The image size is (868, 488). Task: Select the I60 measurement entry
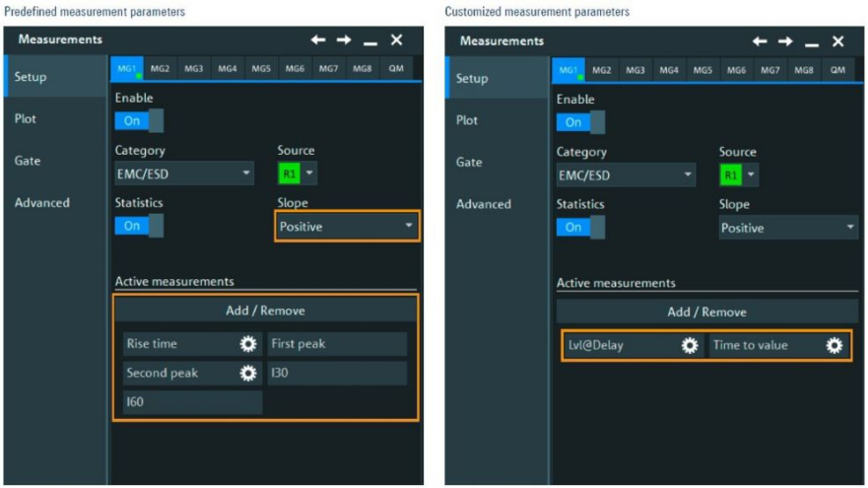click(188, 402)
